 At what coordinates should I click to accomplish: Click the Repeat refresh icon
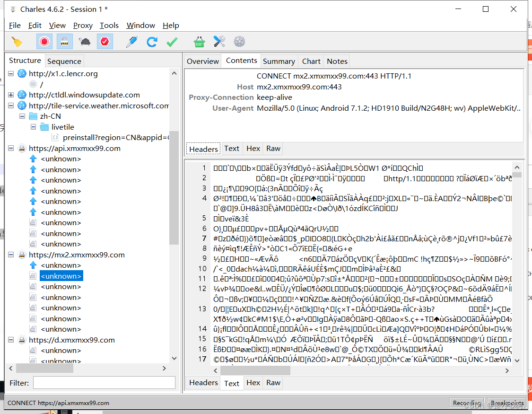coord(152,42)
